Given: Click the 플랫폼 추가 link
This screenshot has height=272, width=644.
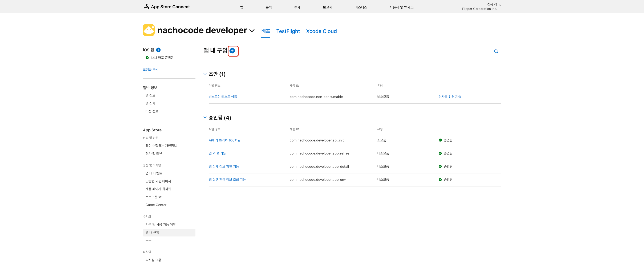Looking at the screenshot, I should (x=150, y=69).
